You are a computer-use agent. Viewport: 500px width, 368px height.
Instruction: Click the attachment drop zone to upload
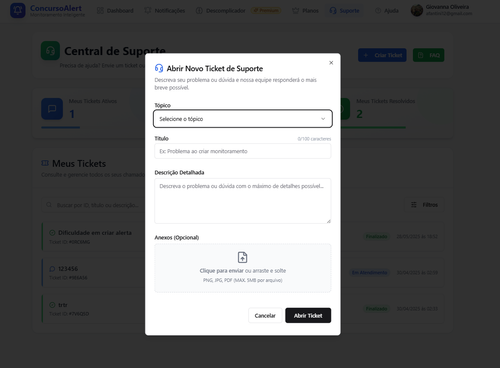pyautogui.click(x=243, y=268)
